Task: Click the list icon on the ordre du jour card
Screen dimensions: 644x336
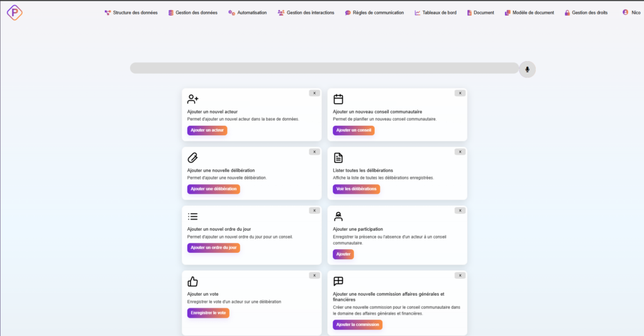Action: (x=193, y=216)
